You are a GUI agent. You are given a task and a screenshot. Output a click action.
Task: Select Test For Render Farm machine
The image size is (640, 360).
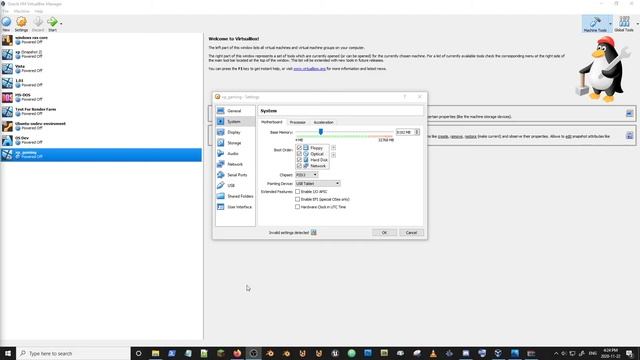click(101, 111)
